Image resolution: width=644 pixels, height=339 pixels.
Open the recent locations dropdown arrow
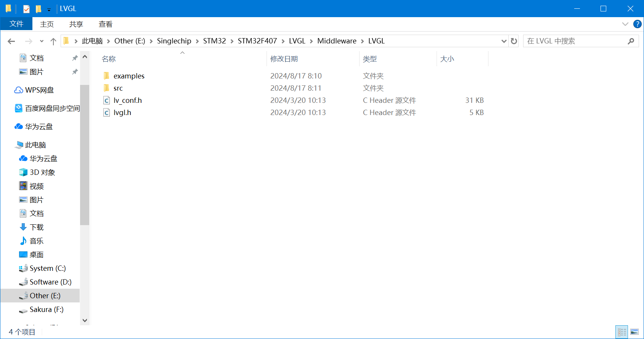coord(42,41)
